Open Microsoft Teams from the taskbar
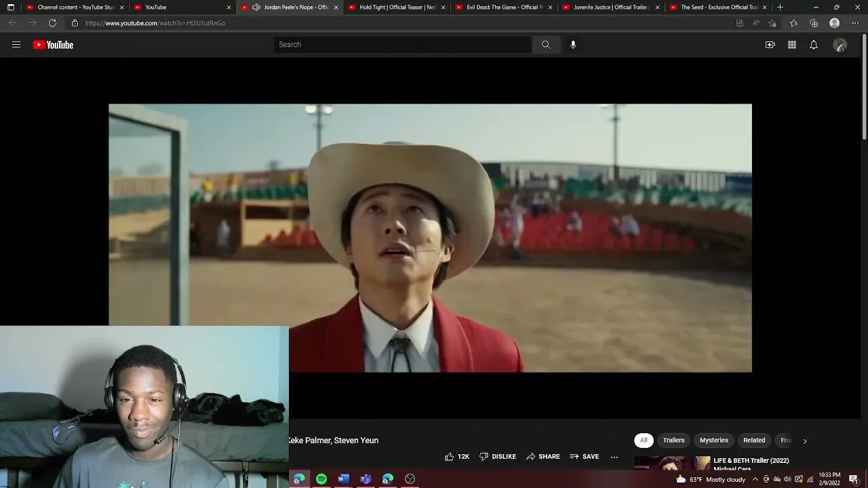 tap(366, 479)
